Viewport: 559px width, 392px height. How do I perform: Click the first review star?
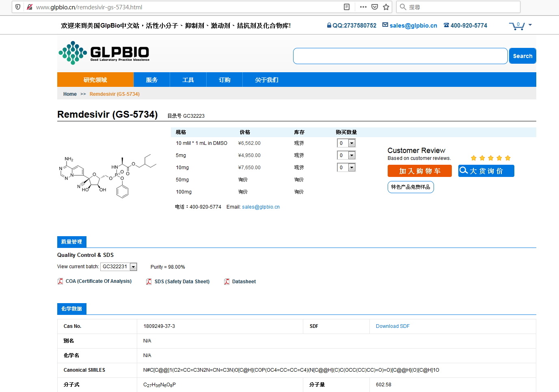(x=473, y=158)
